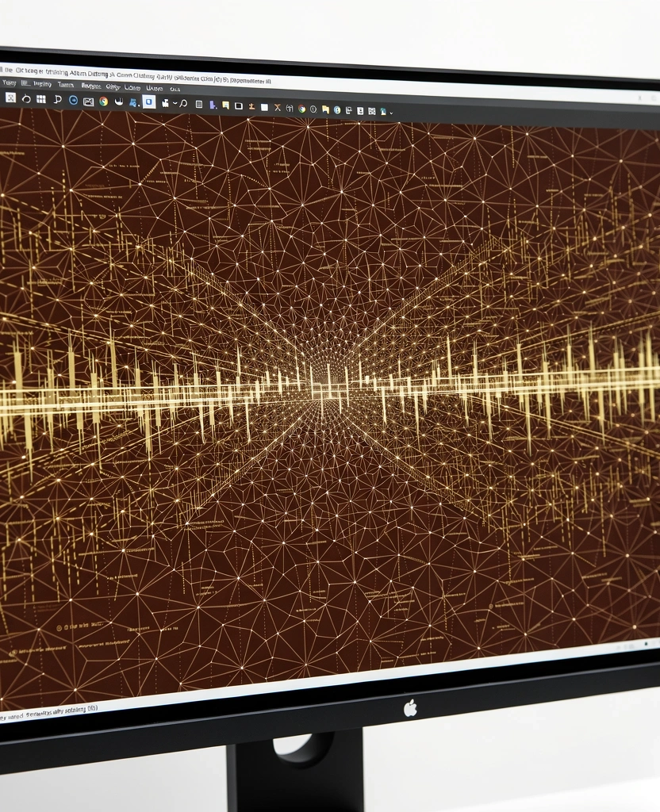Image resolution: width=660 pixels, height=812 pixels.
Task: Select the picture image icon in toolbar
Action: click(88, 101)
